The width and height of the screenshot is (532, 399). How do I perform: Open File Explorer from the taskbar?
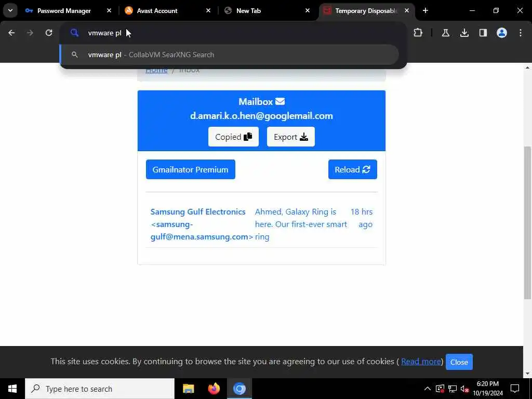(188, 389)
